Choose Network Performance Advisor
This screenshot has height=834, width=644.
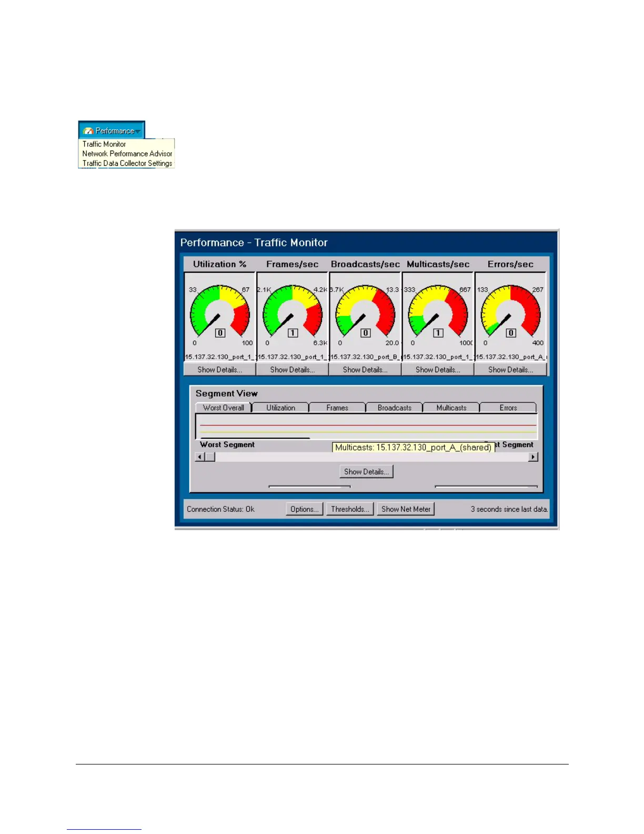(x=127, y=153)
